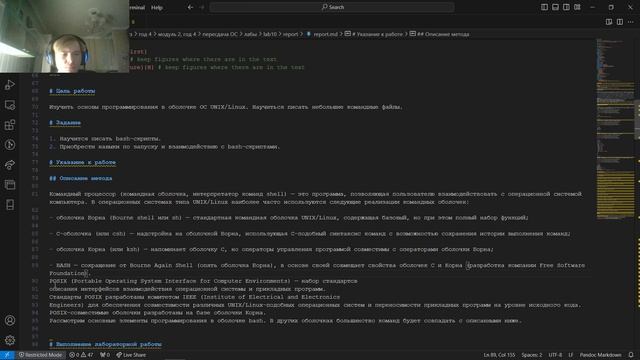The width and height of the screenshot is (640, 360).
Task: Click 'лабы' breadcrumb segment
Action: pos(251,34)
